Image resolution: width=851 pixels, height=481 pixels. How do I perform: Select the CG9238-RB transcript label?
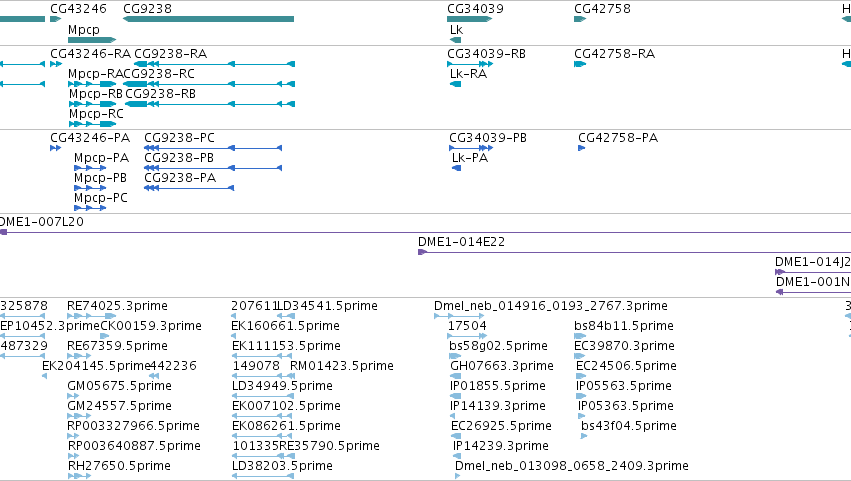tap(161, 94)
